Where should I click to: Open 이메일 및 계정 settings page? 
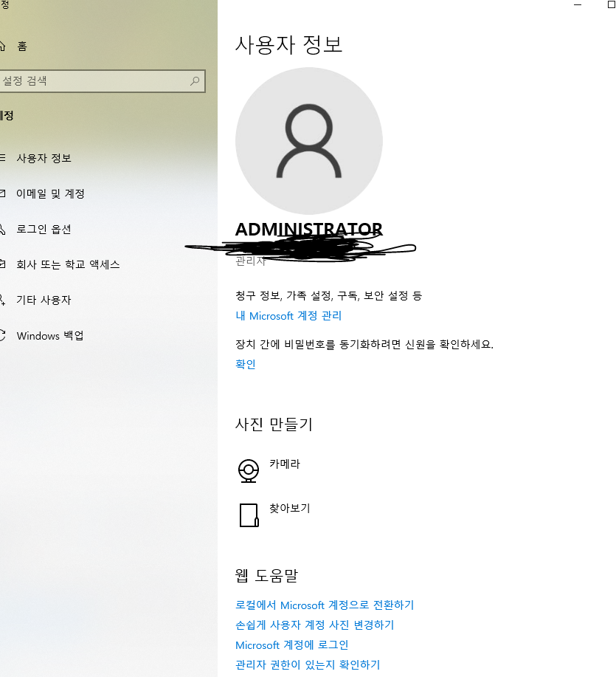[50, 193]
